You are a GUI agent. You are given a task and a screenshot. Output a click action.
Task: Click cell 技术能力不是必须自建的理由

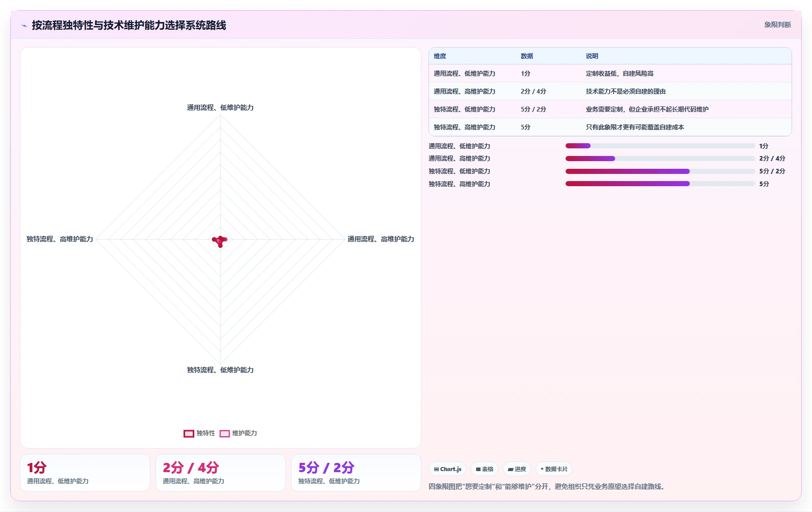(626, 92)
